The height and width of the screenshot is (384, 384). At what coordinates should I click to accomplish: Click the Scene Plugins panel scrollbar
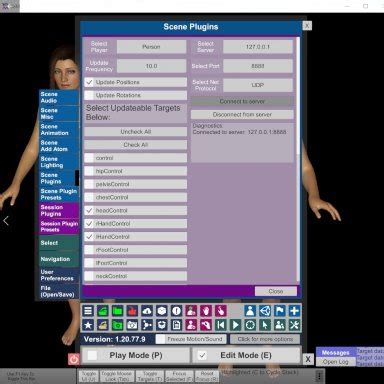tap(298, 96)
